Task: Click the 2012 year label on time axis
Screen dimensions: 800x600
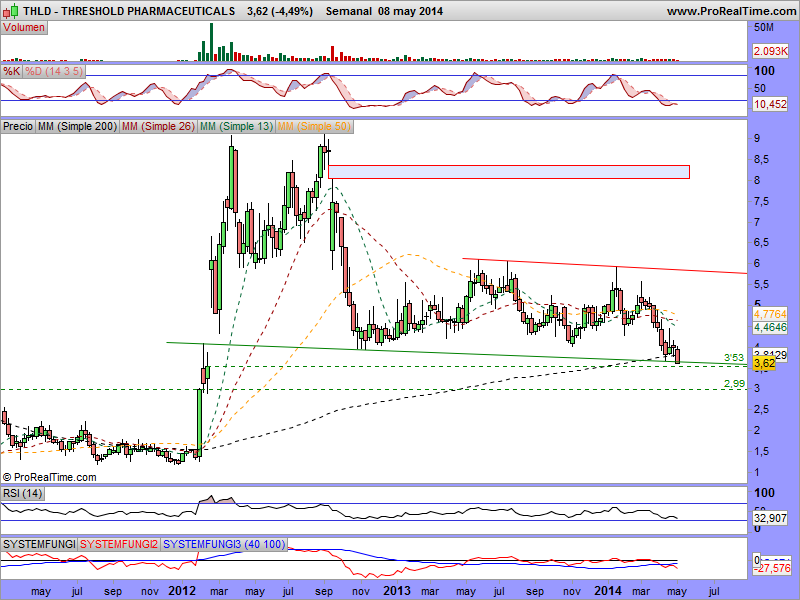Action: pos(182,591)
